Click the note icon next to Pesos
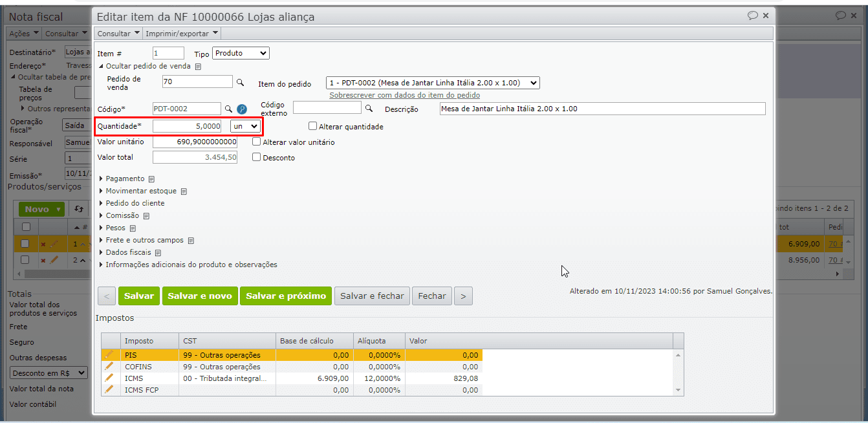 (133, 228)
